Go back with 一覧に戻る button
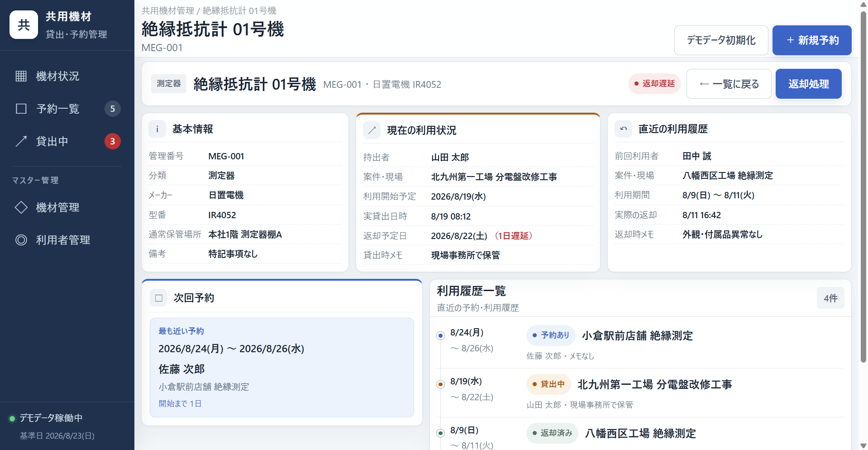868x450 pixels. [729, 84]
